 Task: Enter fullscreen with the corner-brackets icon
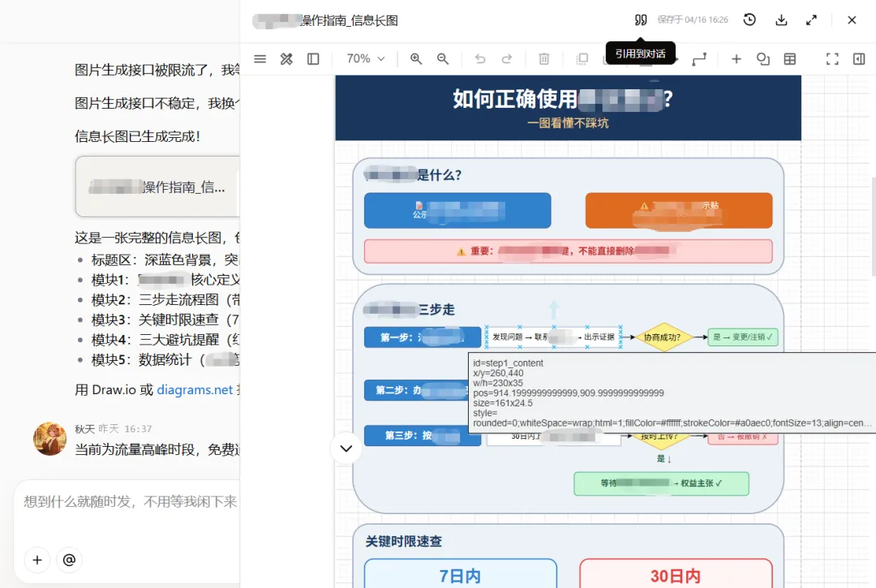[832, 58]
